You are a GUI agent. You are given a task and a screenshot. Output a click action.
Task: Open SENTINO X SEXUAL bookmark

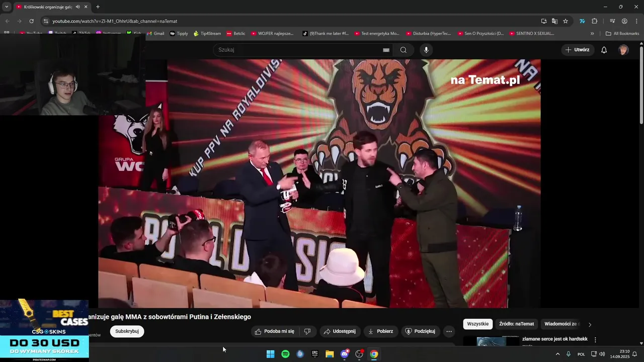click(532, 34)
